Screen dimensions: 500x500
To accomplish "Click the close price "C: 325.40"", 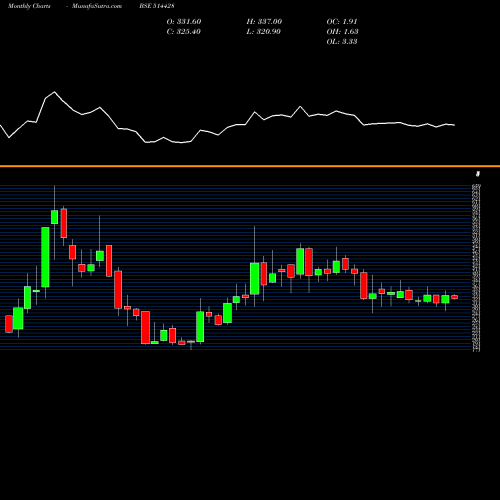I will coord(183,32).
